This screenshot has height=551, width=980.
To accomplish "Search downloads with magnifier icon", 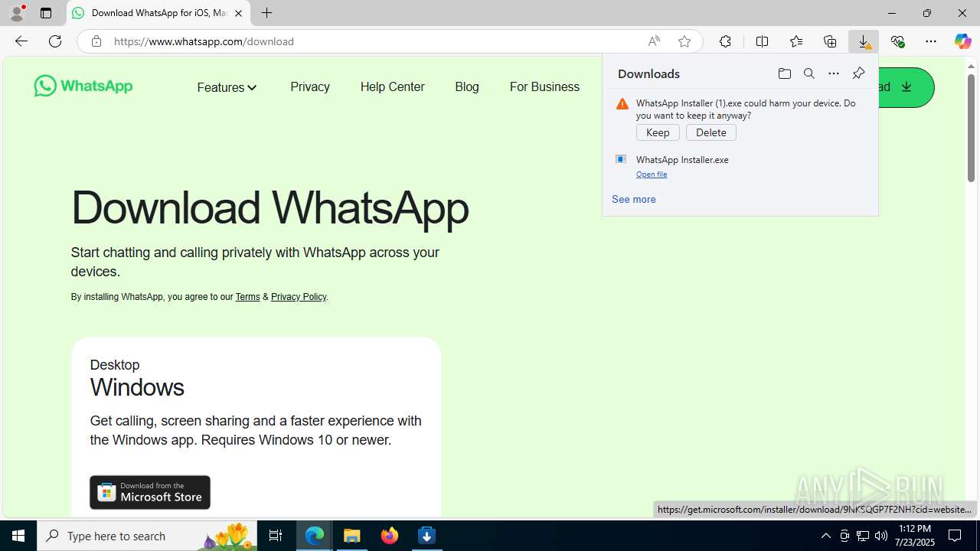I will (x=809, y=73).
